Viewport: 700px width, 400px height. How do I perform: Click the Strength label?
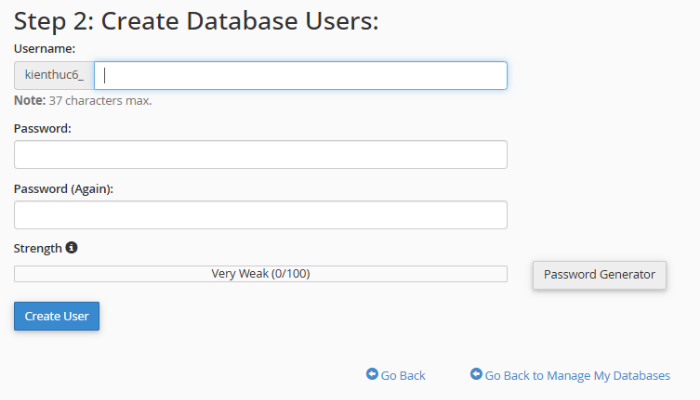pyautogui.click(x=38, y=248)
